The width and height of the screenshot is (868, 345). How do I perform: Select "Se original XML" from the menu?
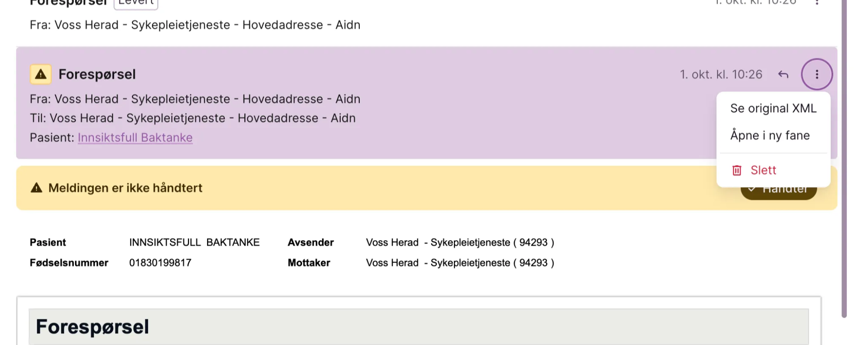(773, 108)
